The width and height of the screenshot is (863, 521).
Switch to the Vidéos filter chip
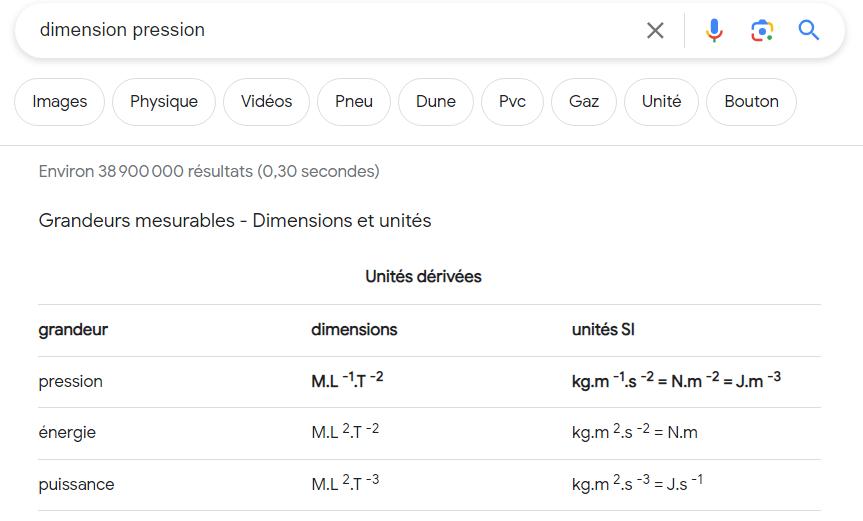[x=267, y=102]
